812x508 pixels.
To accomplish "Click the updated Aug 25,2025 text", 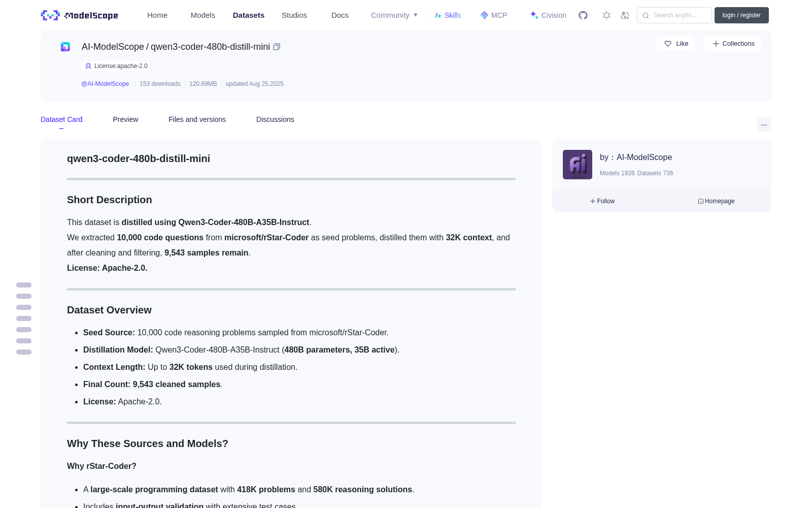I will pyautogui.click(x=254, y=84).
